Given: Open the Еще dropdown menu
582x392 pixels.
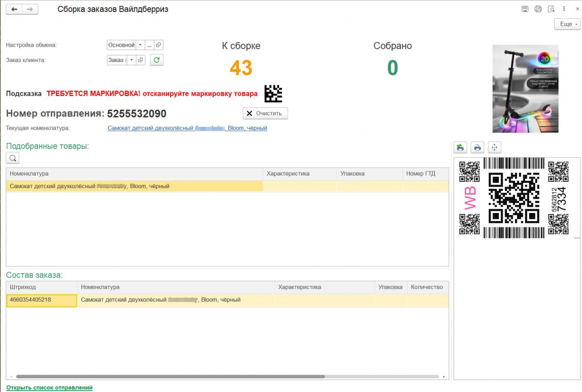Looking at the screenshot, I should coord(568,24).
